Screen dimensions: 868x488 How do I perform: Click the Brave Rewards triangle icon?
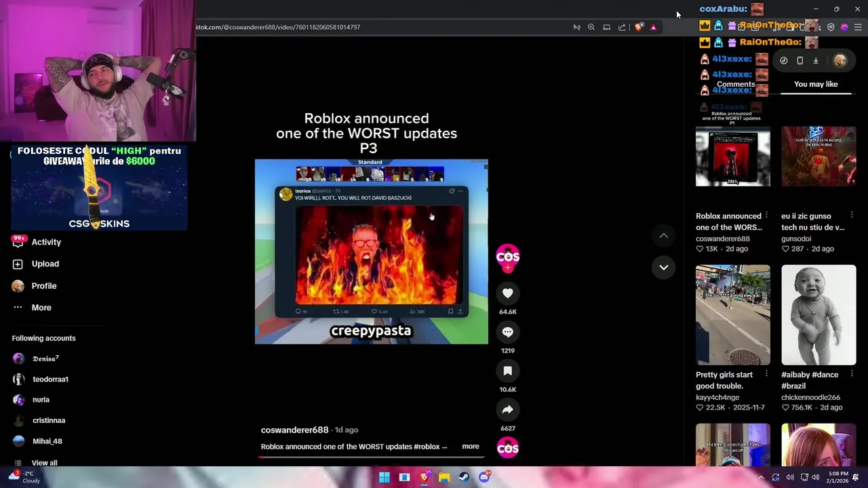click(x=653, y=27)
